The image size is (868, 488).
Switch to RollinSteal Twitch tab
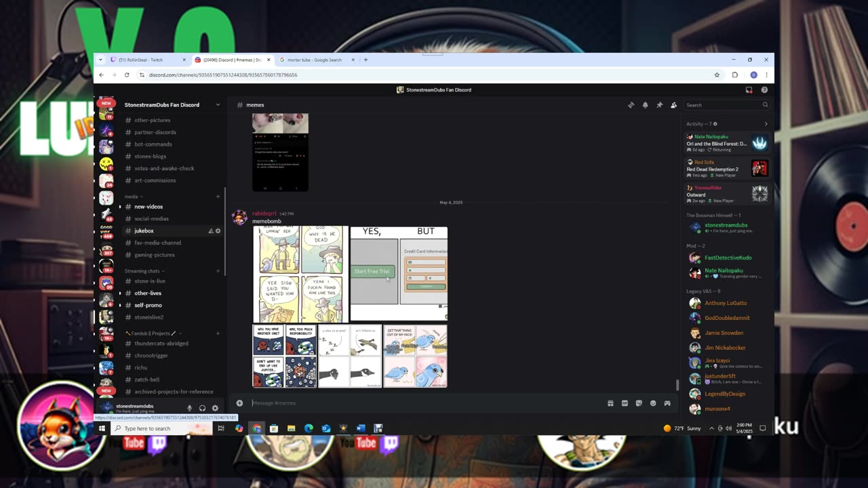[x=148, y=60]
